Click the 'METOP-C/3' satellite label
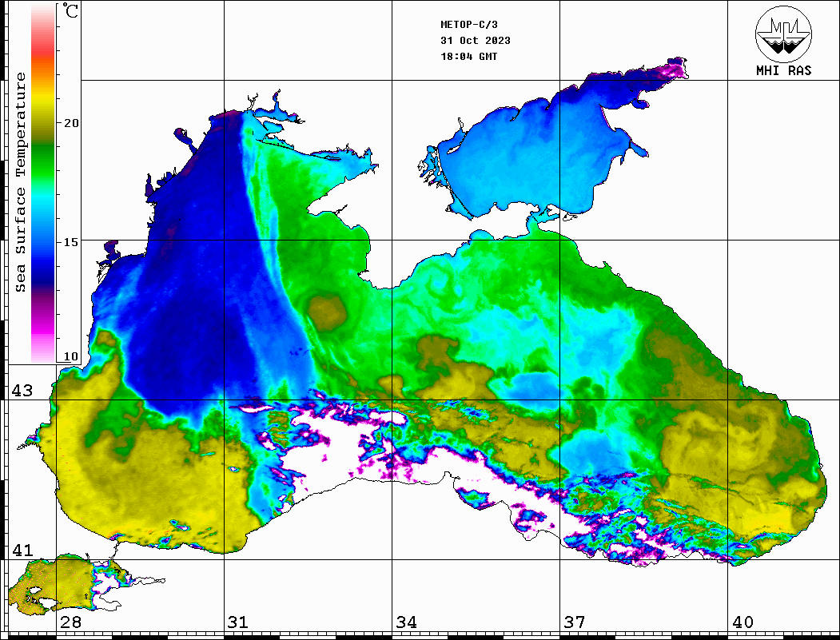 tap(468, 25)
